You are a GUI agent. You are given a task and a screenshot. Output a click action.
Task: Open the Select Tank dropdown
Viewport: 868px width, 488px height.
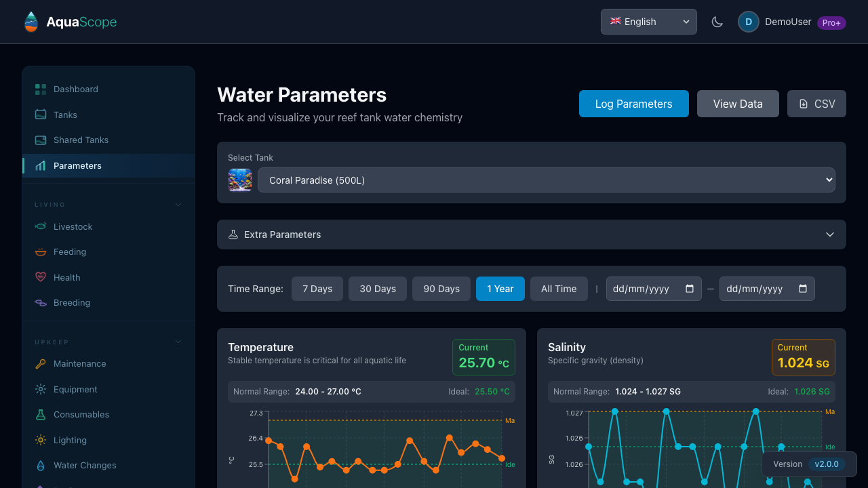[x=546, y=180]
